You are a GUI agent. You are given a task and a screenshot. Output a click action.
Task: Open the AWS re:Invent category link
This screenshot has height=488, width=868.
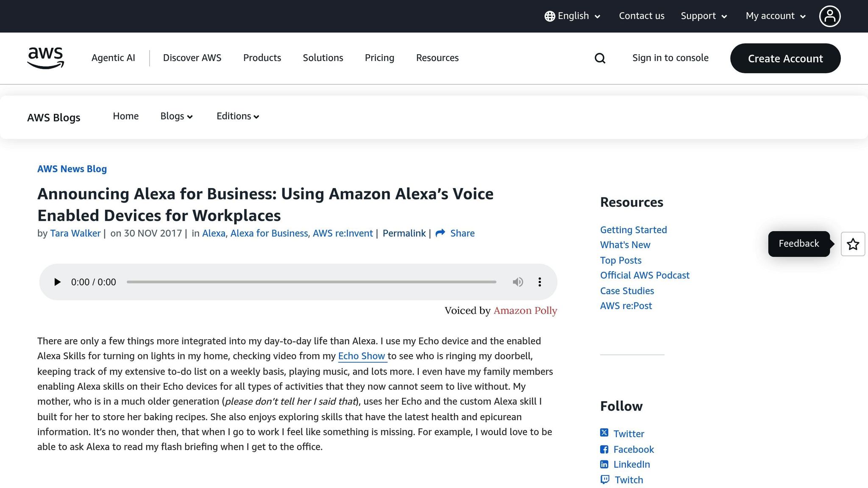[x=343, y=233]
